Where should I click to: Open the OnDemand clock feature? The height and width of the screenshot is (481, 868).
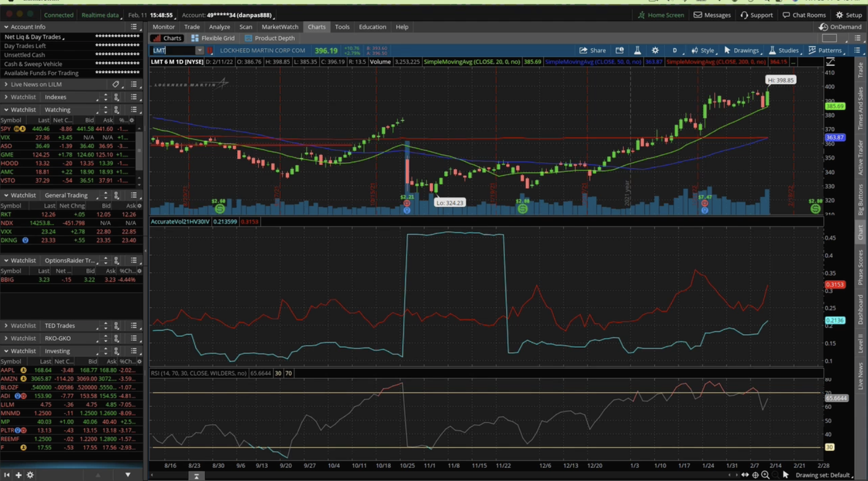pos(840,27)
